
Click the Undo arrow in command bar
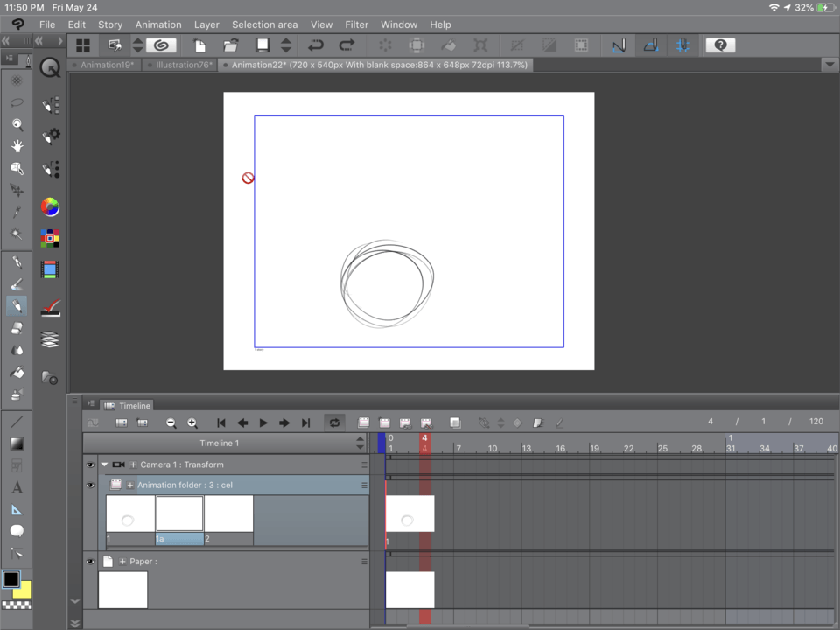point(316,45)
